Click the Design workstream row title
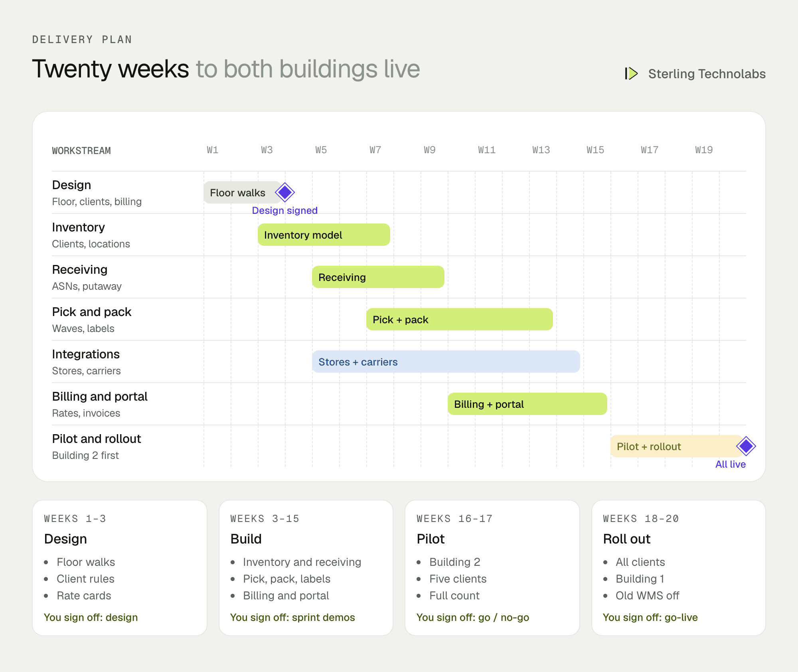The height and width of the screenshot is (672, 798). [x=71, y=185]
